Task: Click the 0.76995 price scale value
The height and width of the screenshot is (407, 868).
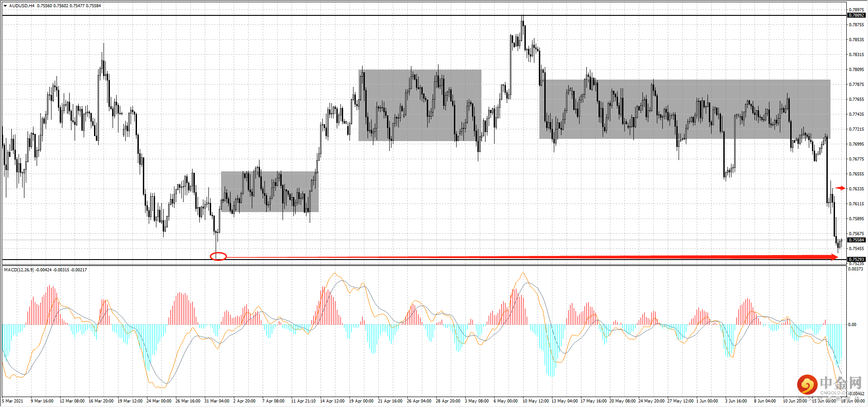Action: [856, 144]
